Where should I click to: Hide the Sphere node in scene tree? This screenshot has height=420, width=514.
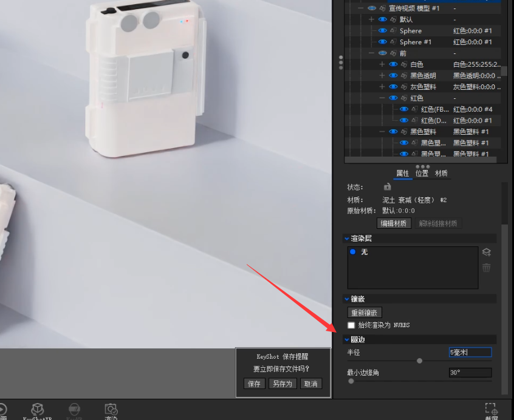pos(382,31)
